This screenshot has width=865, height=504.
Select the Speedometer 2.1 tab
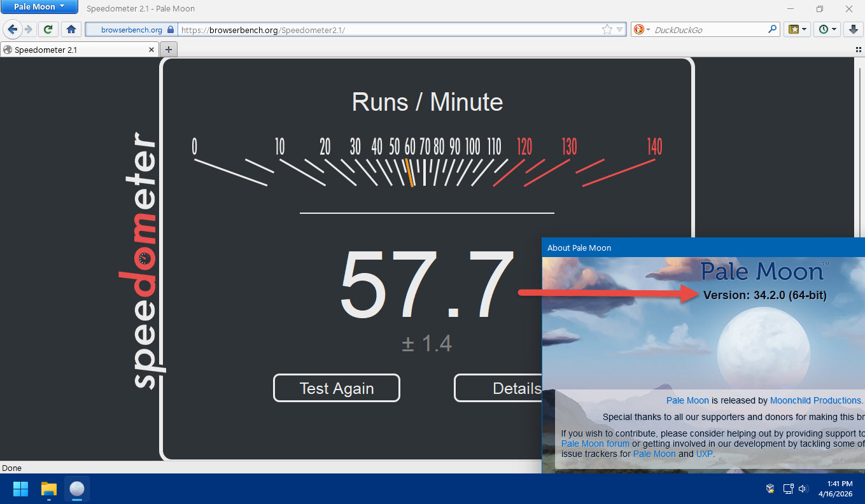[76, 50]
